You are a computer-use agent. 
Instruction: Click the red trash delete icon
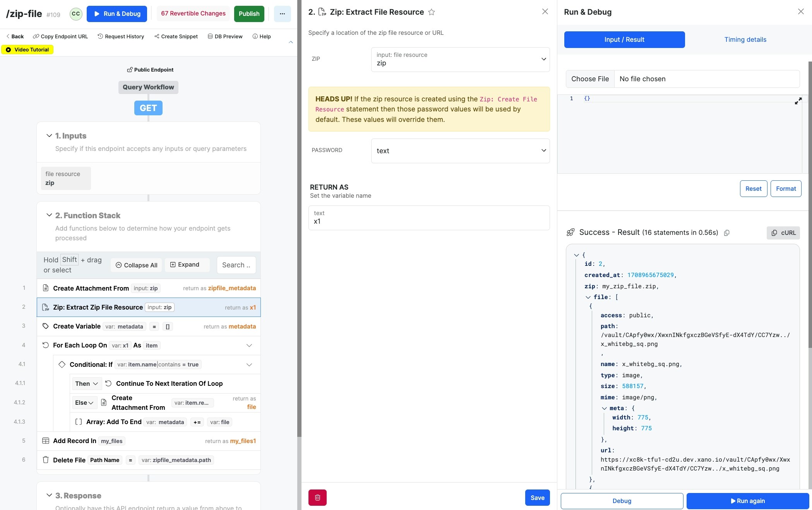(317, 498)
